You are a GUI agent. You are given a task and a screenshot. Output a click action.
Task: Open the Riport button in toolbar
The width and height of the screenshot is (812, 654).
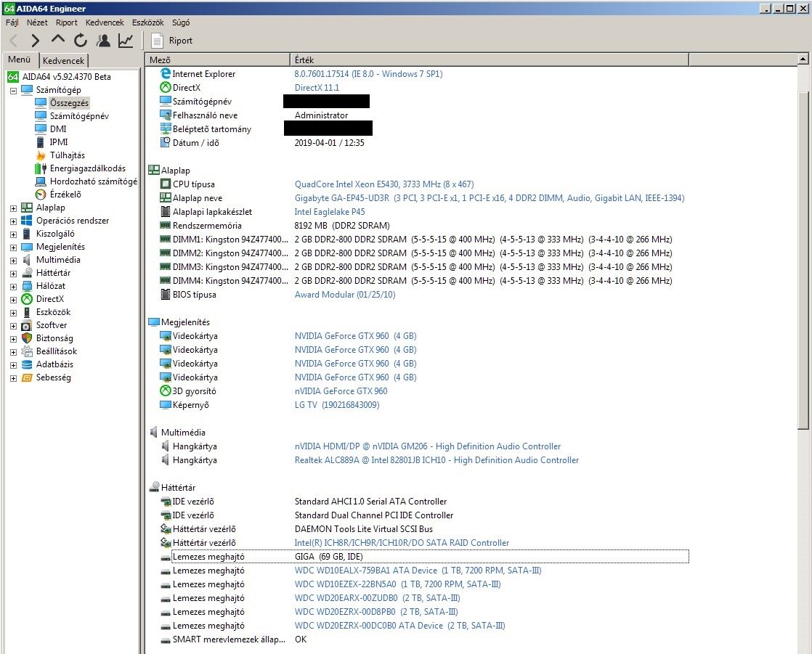point(171,41)
